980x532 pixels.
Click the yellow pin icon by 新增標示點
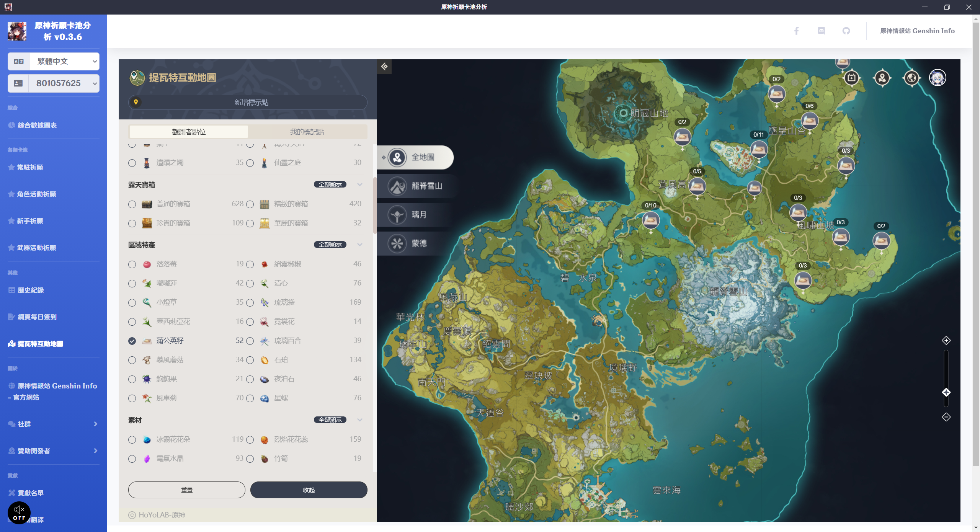[136, 102]
